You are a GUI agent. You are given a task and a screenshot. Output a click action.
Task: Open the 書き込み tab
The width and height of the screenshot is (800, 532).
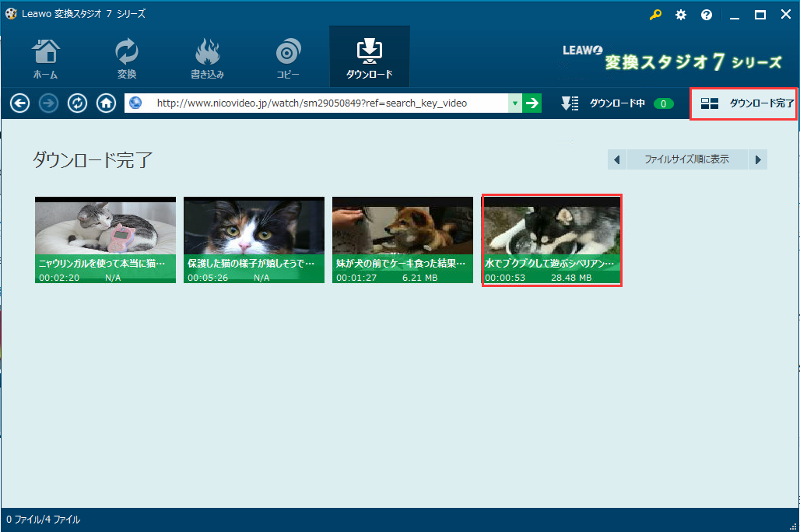point(207,59)
